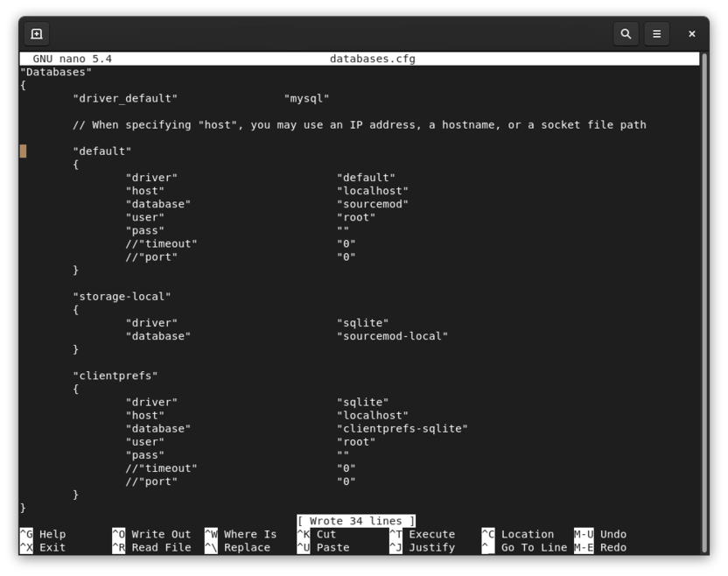Open the terminal hamburger menu

click(656, 33)
